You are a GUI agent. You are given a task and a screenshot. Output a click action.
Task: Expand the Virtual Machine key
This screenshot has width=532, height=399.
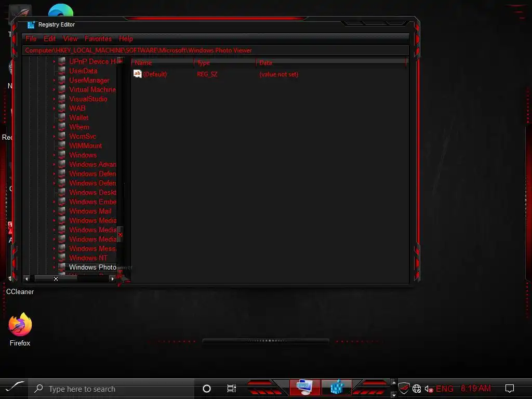point(54,89)
